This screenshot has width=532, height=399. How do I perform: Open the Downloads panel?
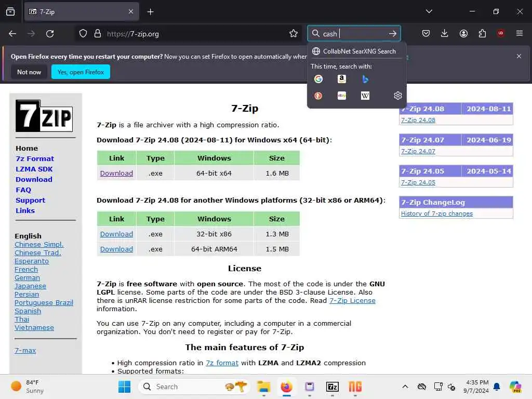click(x=445, y=33)
